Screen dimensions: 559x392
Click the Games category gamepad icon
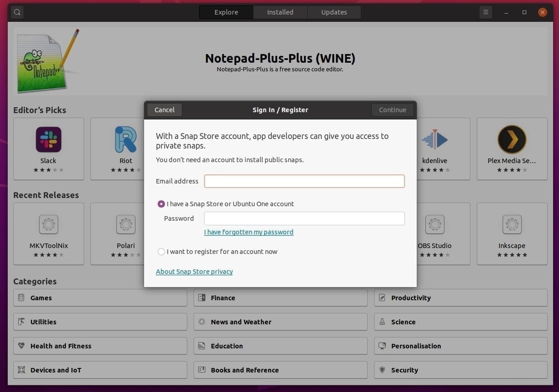tap(21, 298)
